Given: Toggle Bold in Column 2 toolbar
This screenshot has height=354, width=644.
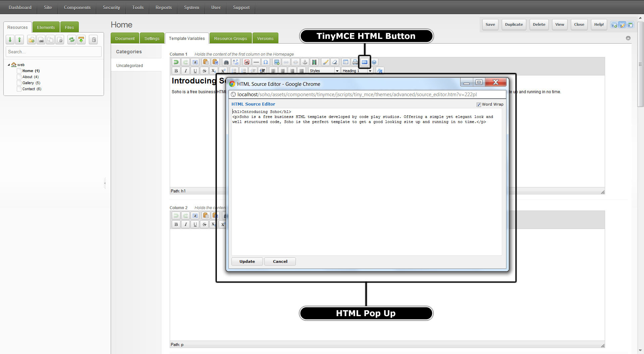Looking at the screenshot, I should [x=176, y=224].
